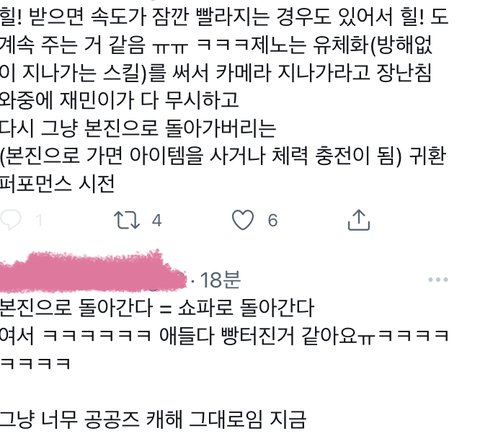Screen dimensions: 480x436
Task: Click the like count 6
Action: pyautogui.click(x=273, y=220)
